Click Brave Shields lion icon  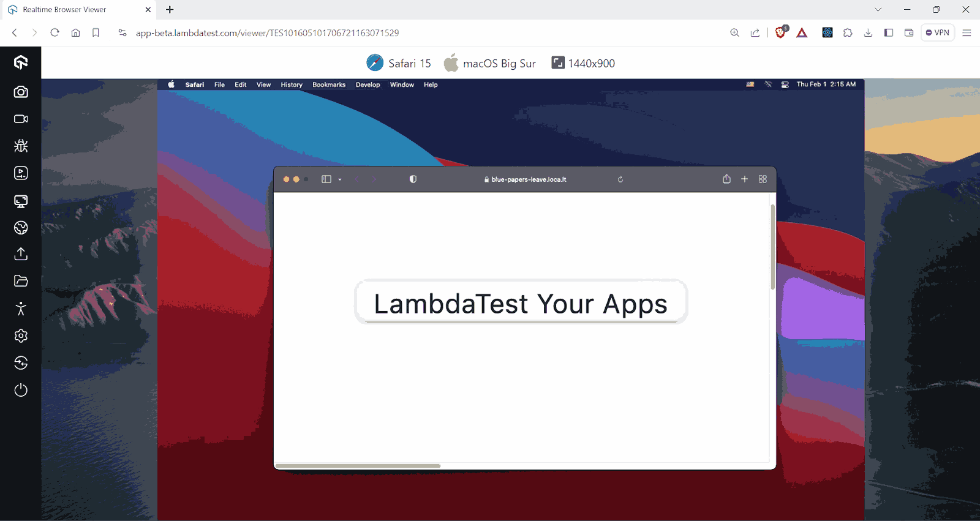781,32
